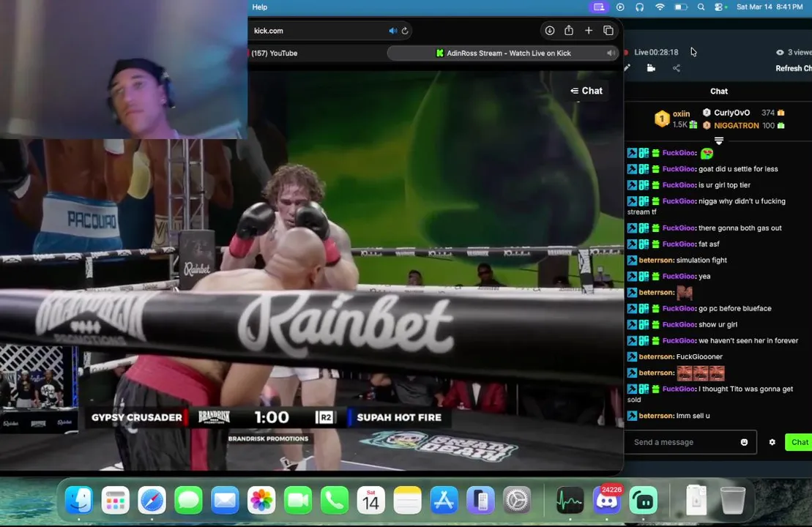
Task: Open Messages app in the dock
Action: pos(188,501)
